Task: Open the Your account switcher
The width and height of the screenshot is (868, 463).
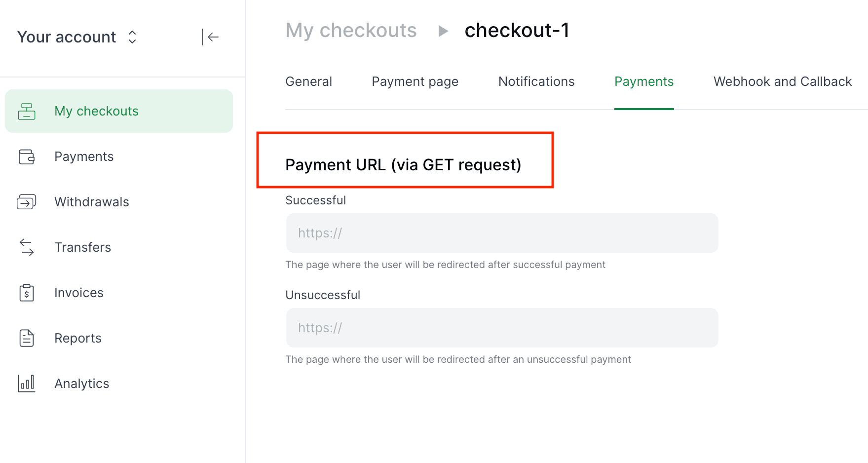Action: point(67,37)
